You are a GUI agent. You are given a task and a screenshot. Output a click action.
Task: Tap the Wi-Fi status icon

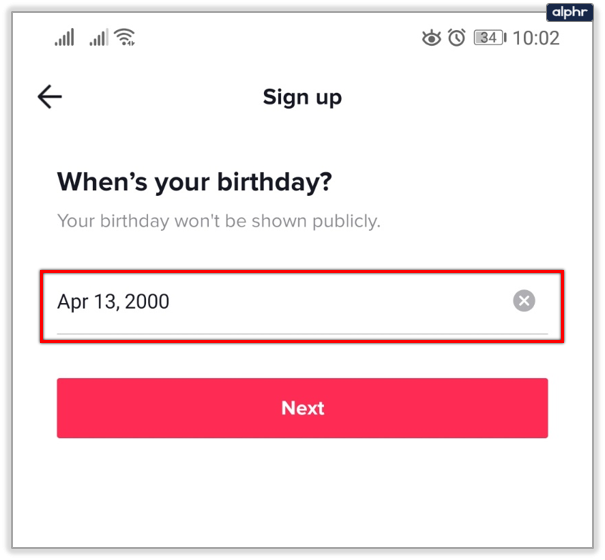click(125, 38)
